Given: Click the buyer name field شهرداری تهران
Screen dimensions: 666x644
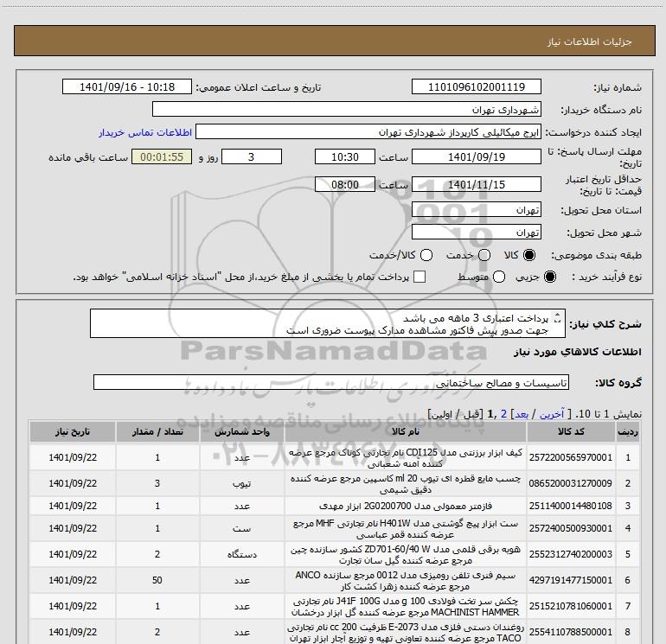Looking at the screenshot, I should (x=347, y=109).
